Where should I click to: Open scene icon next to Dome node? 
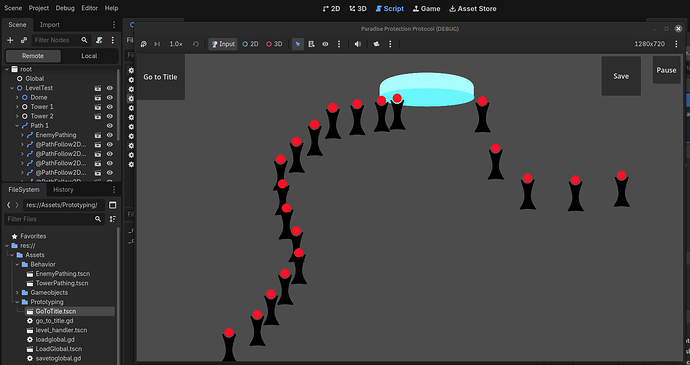tap(98, 97)
